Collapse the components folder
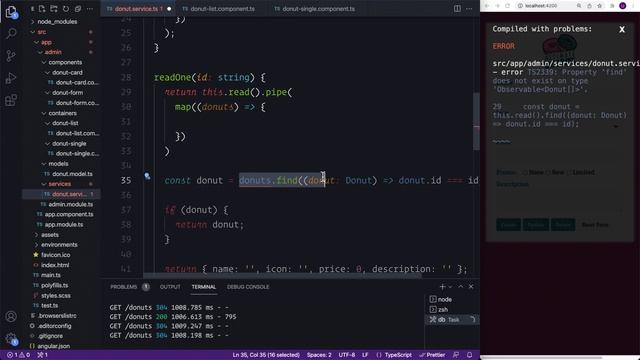This screenshot has height=360, width=640. pos(65,62)
